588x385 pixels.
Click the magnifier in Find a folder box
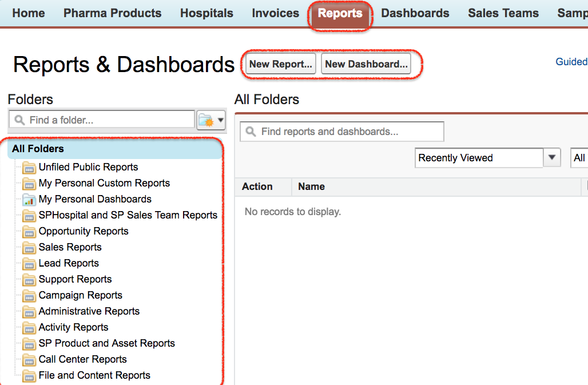[x=19, y=120]
